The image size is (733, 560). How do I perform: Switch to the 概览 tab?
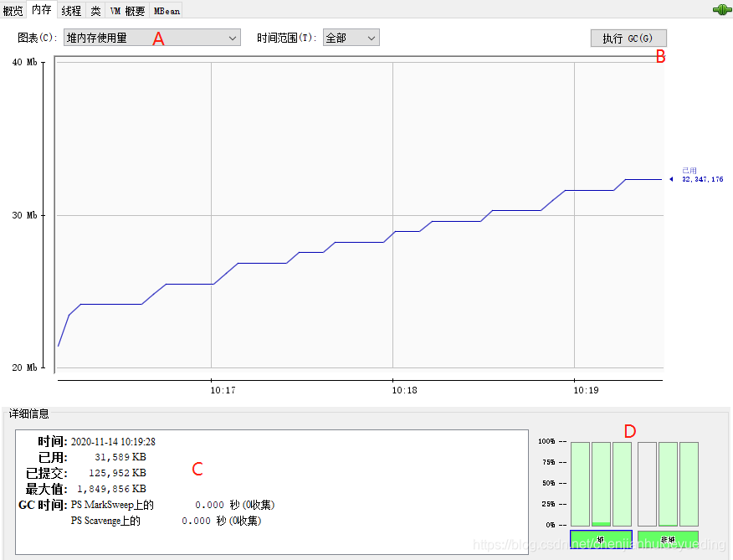click(13, 11)
